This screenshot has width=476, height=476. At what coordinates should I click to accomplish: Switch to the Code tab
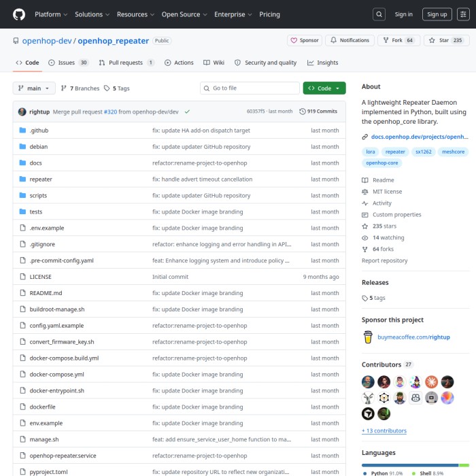click(x=27, y=63)
